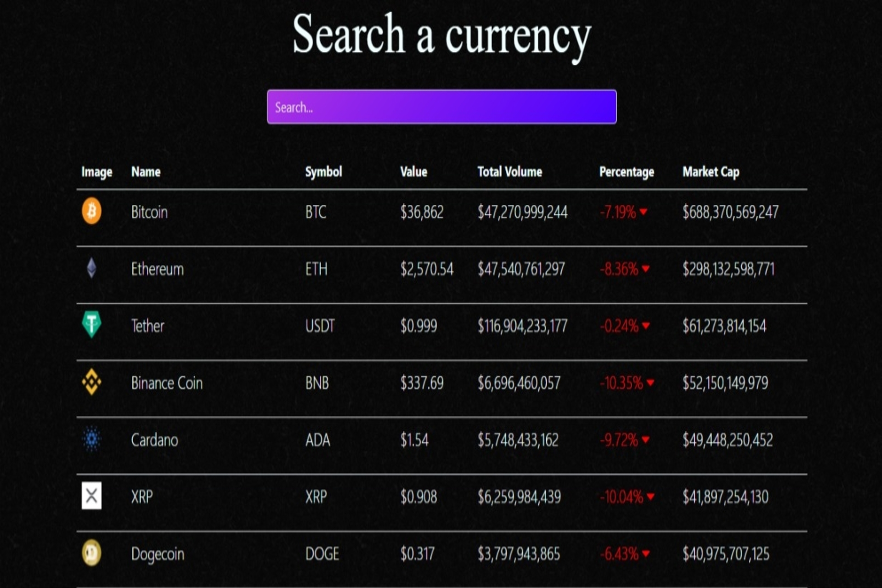
Task: Click Cardano's market cap $49,448,250,452
Action: coord(727,440)
